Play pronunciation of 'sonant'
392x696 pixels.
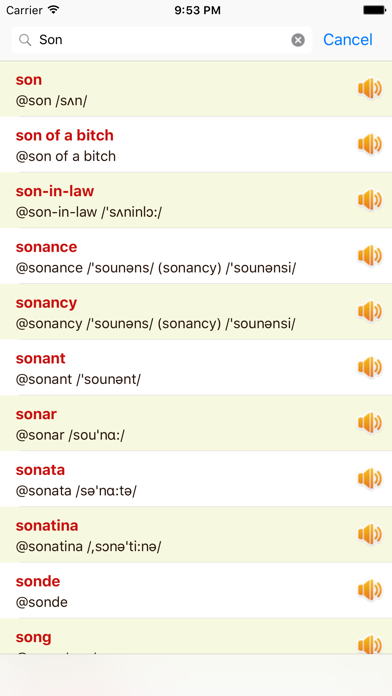pos(370,367)
